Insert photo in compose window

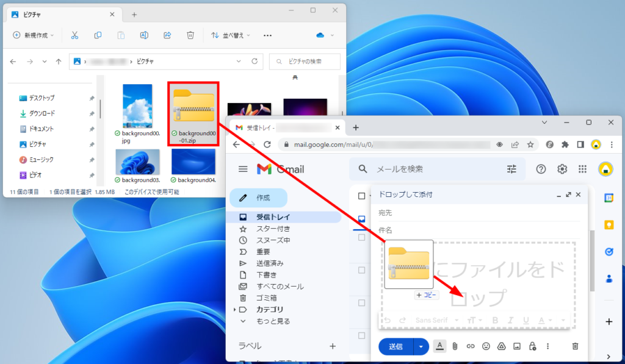click(x=517, y=346)
